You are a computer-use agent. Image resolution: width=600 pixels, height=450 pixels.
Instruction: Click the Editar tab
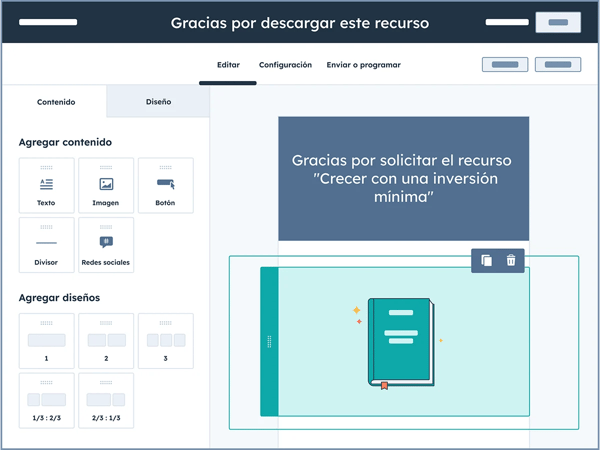click(x=228, y=65)
